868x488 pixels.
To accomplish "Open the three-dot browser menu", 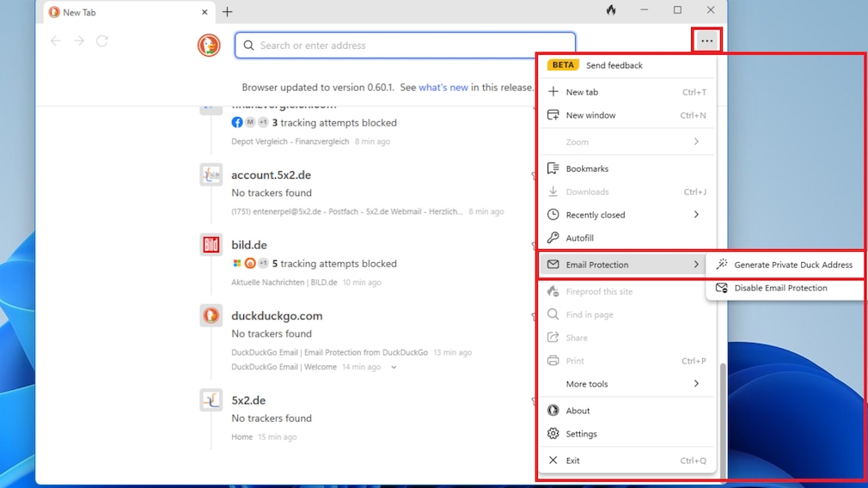I will pyautogui.click(x=706, y=40).
